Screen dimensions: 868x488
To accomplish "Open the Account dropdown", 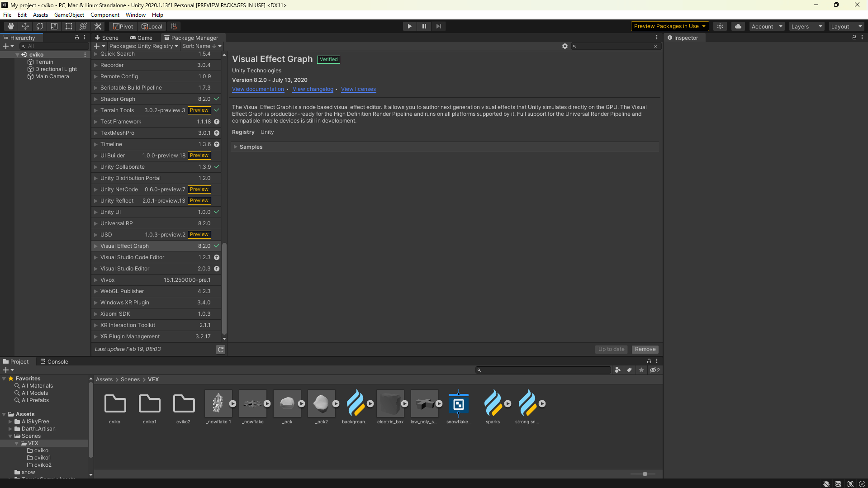I will [767, 26].
